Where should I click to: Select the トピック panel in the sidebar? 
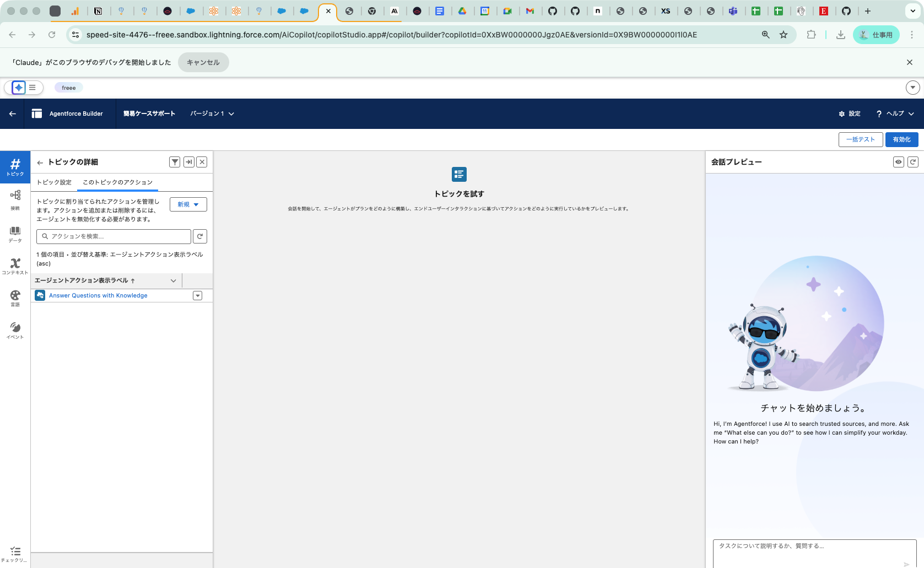[15, 167]
